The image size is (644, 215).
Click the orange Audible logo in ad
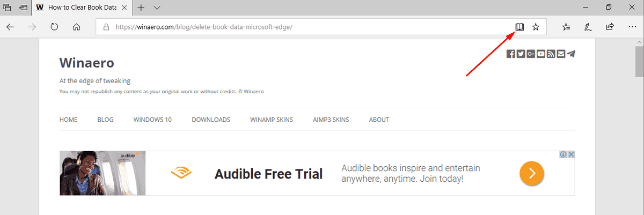[x=181, y=173]
